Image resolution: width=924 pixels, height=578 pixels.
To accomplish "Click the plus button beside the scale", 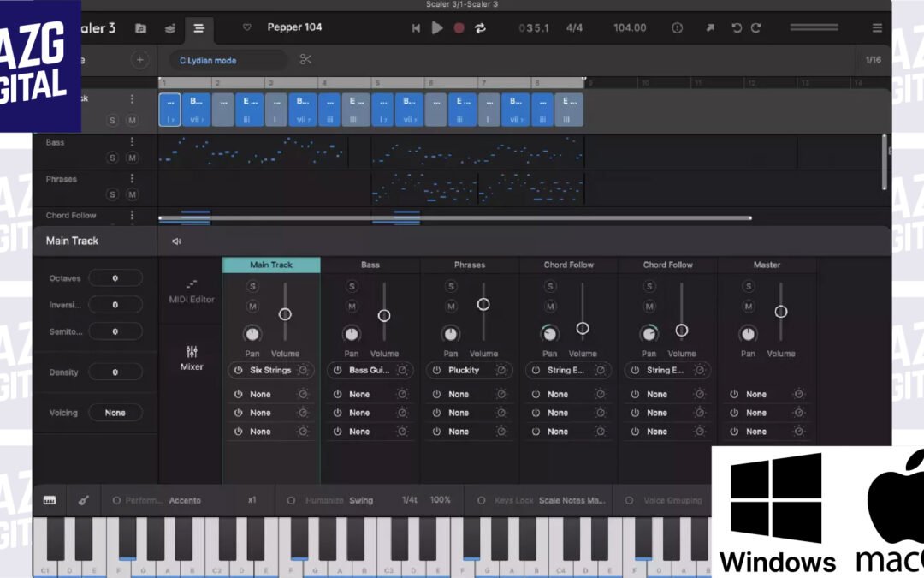I will [x=139, y=60].
